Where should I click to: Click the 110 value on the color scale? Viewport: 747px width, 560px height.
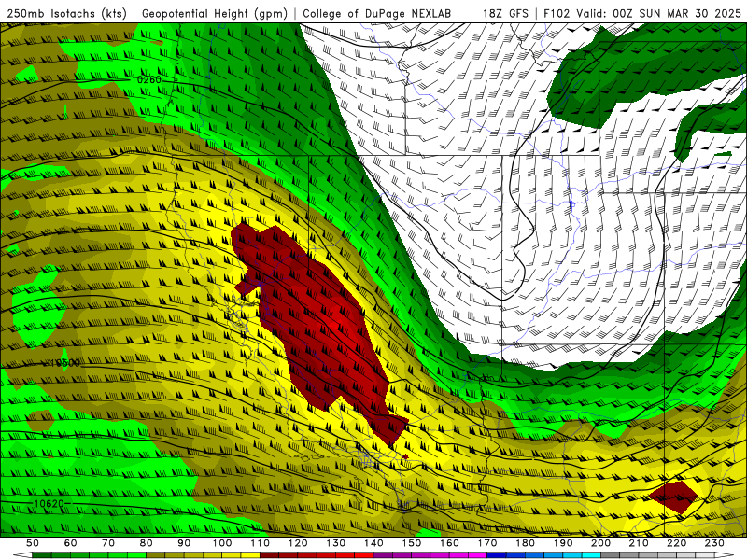point(261,543)
